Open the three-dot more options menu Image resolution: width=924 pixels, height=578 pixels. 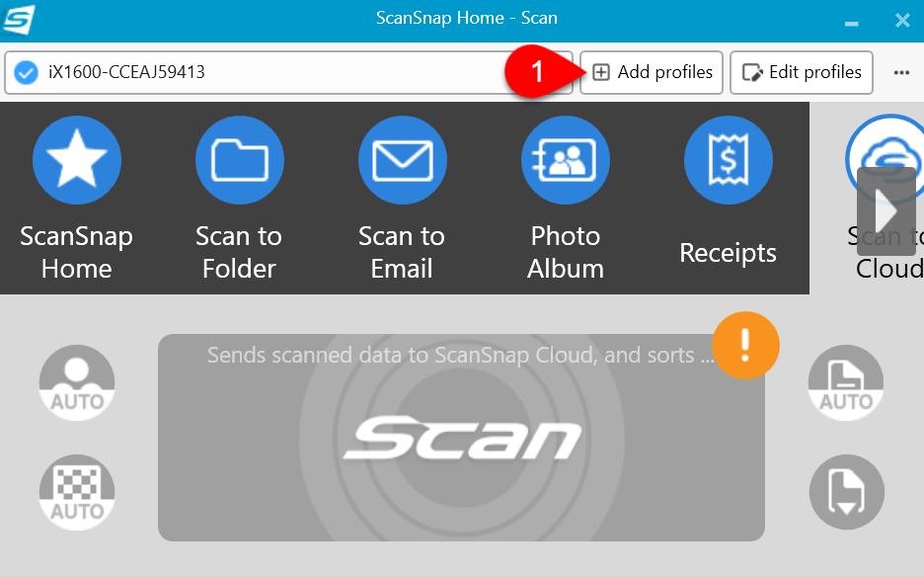pyautogui.click(x=901, y=72)
